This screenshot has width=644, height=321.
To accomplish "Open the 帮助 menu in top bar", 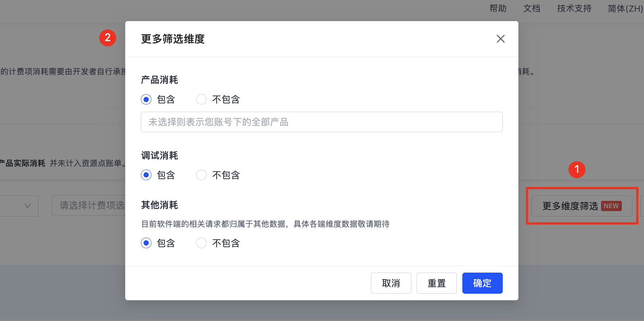I will click(x=498, y=8).
